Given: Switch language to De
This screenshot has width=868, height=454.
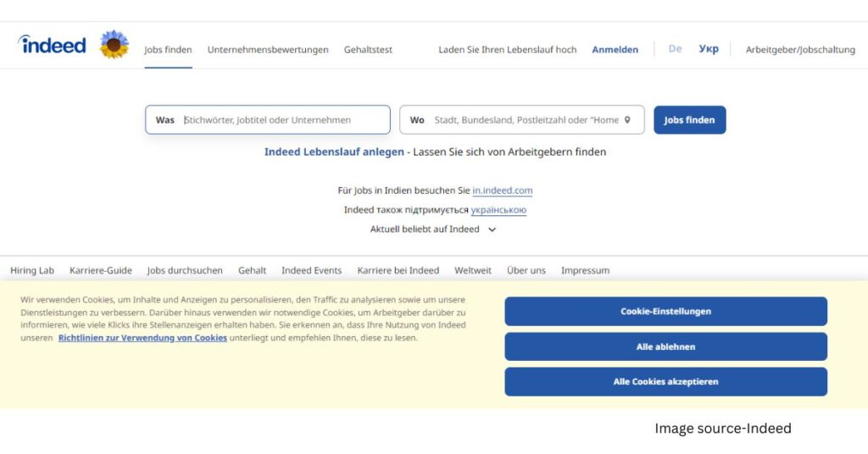Looking at the screenshot, I should [675, 48].
